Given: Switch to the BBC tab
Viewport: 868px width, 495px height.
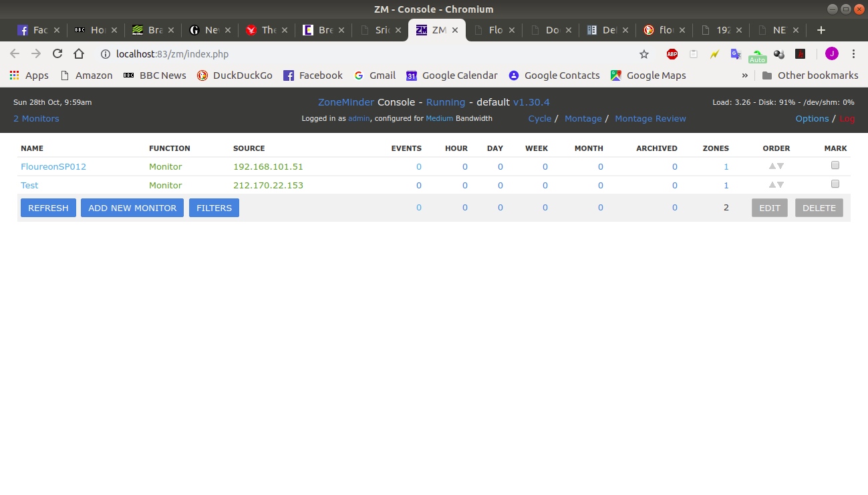Looking at the screenshot, I should coord(95,30).
